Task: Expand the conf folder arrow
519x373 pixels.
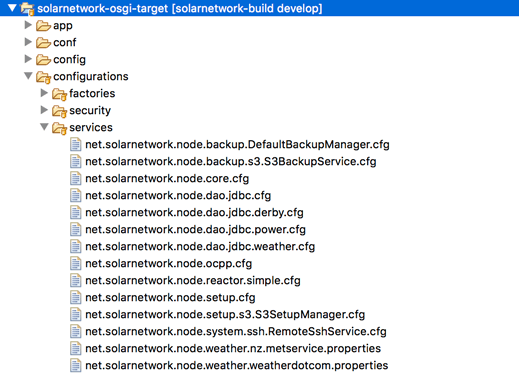Action: click(28, 42)
